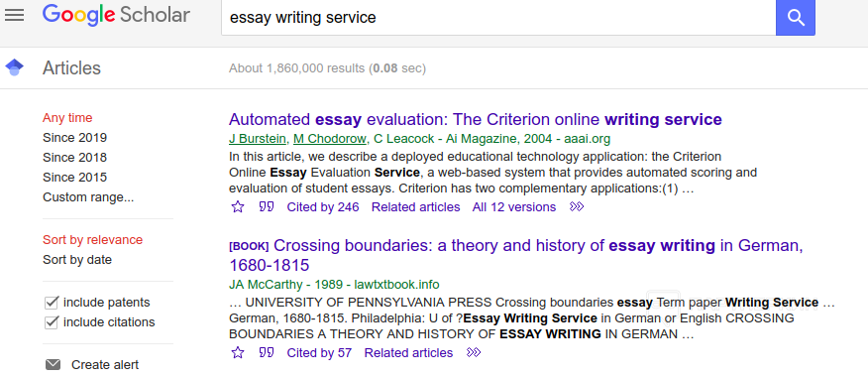
Task: Star the Crossing boundaries book result
Action: tap(238, 352)
